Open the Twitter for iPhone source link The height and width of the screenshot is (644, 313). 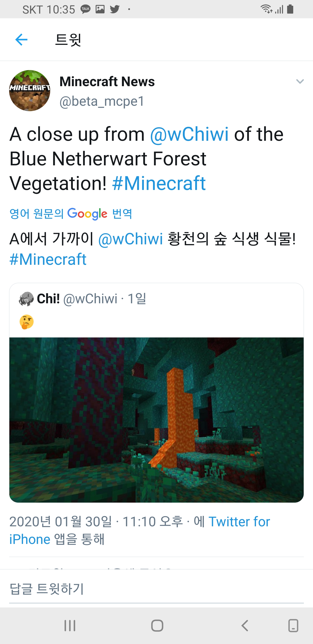pyautogui.click(x=140, y=530)
